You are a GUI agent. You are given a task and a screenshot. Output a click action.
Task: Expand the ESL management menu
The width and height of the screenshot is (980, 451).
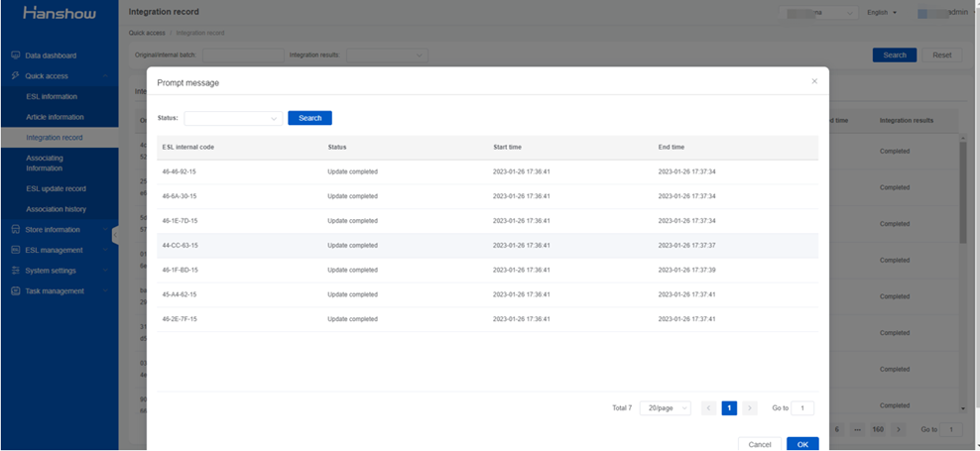point(105,250)
